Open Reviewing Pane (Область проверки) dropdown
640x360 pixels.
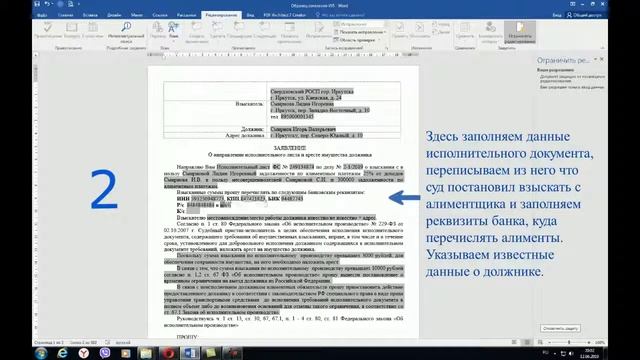point(357,40)
